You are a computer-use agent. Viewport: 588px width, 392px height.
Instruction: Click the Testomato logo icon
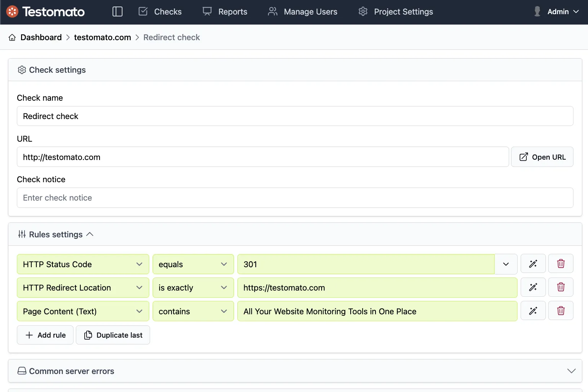(x=12, y=11)
